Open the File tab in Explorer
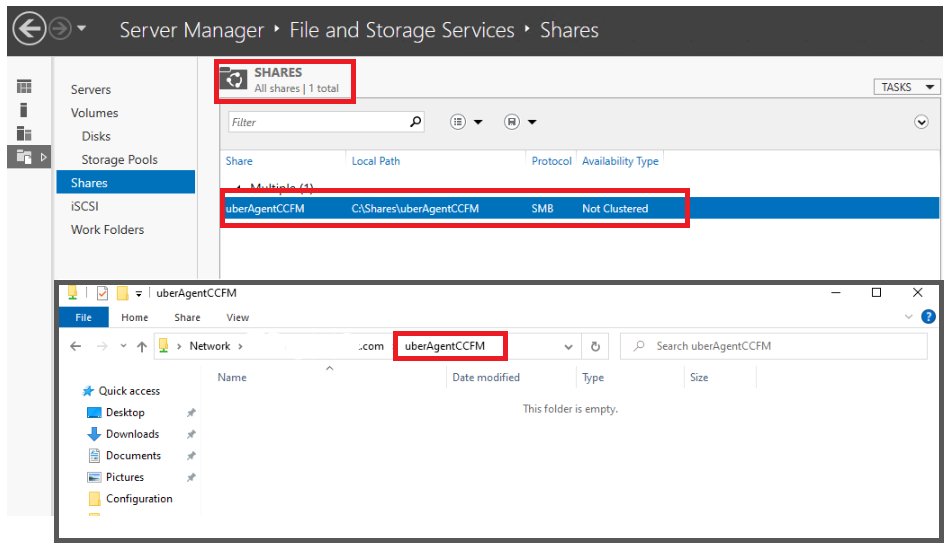 tap(83, 317)
